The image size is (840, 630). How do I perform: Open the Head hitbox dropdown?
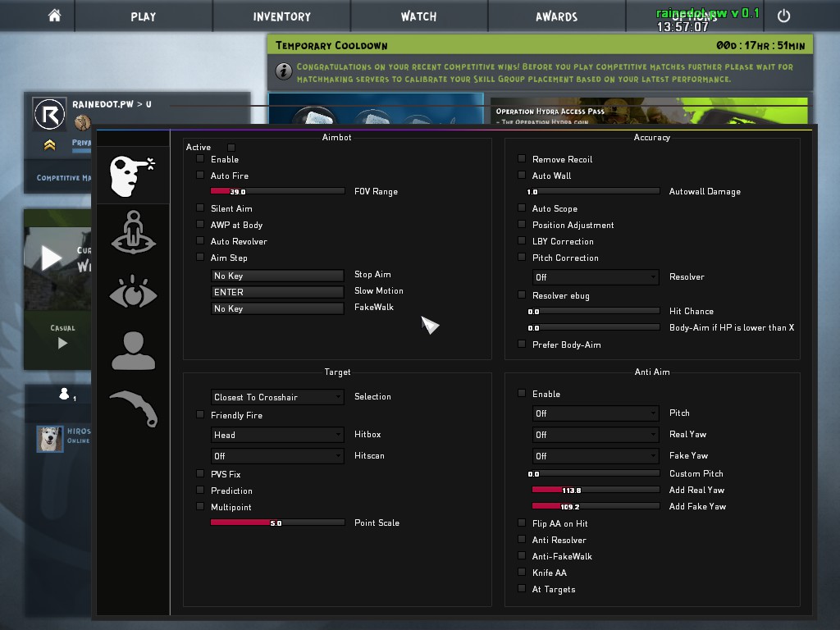point(277,435)
